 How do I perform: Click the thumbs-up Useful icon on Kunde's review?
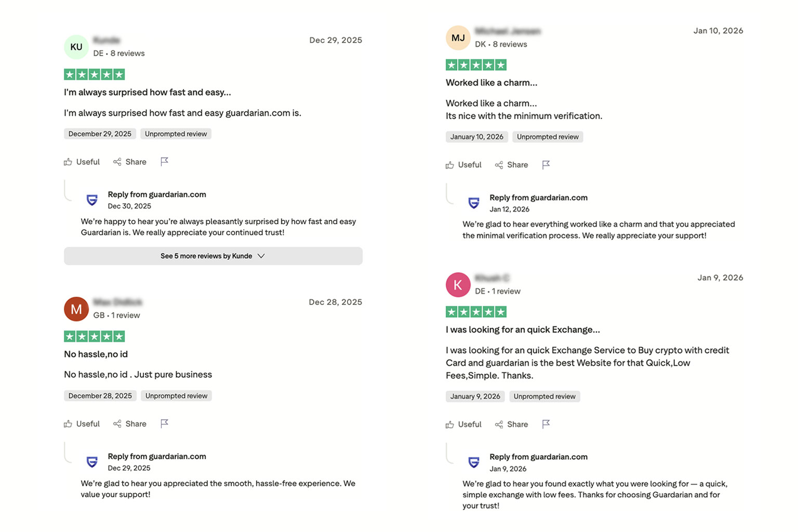click(68, 162)
